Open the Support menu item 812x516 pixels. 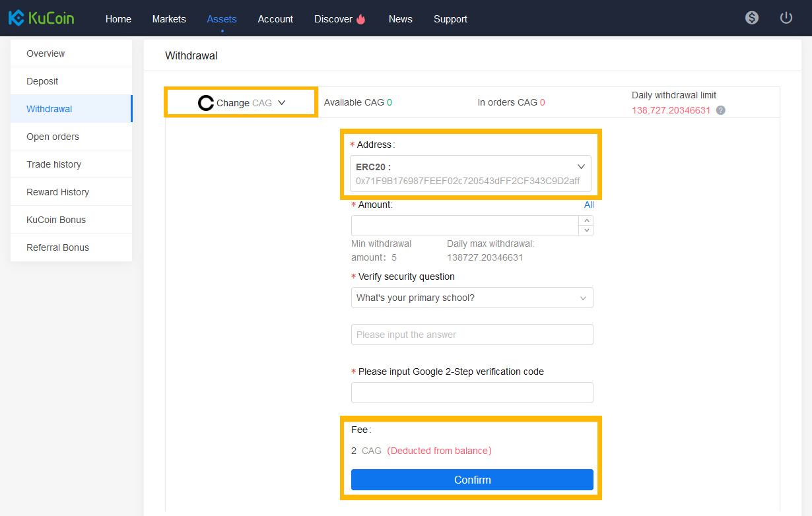pyautogui.click(x=451, y=19)
